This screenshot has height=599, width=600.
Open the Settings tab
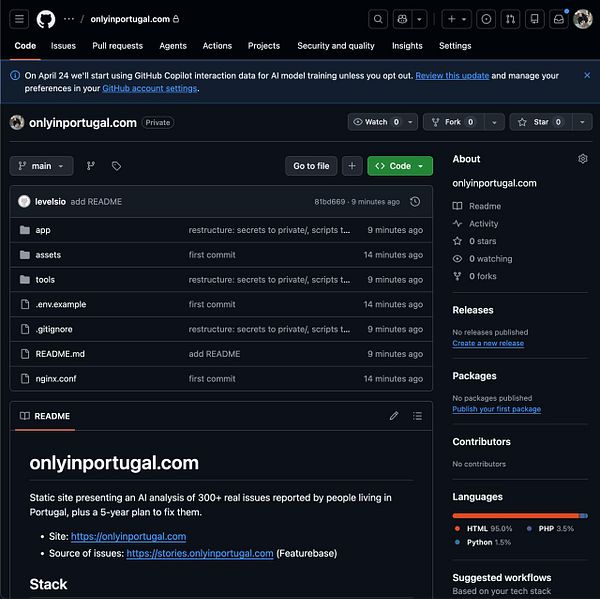[x=455, y=46]
